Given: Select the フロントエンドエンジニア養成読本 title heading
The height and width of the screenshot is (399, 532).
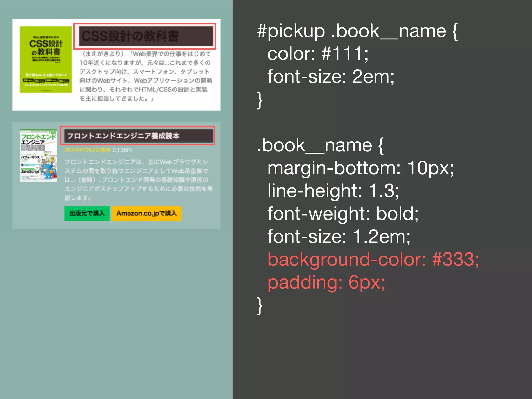Looking at the screenshot, I should (x=139, y=136).
